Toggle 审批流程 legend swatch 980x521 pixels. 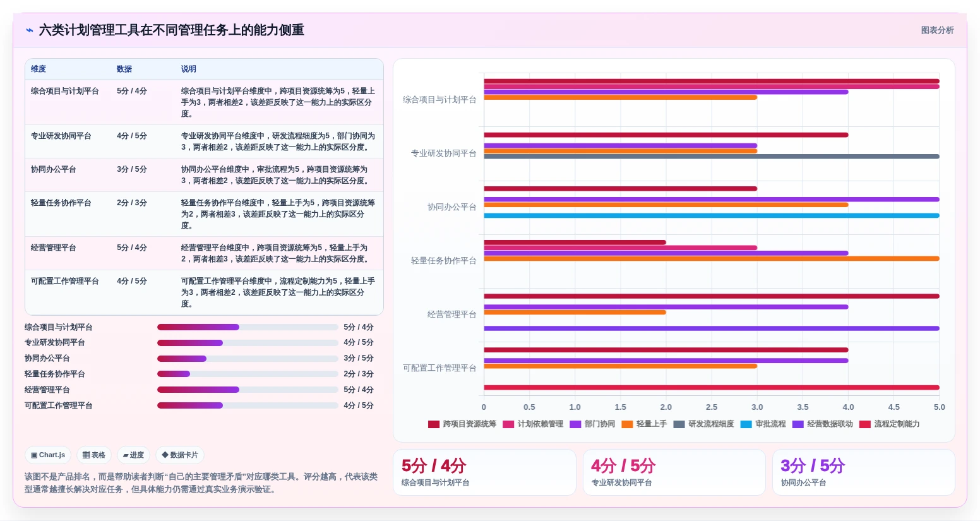click(746, 424)
